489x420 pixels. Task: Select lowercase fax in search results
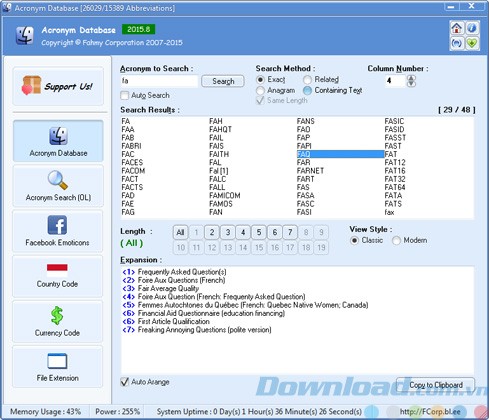point(389,212)
